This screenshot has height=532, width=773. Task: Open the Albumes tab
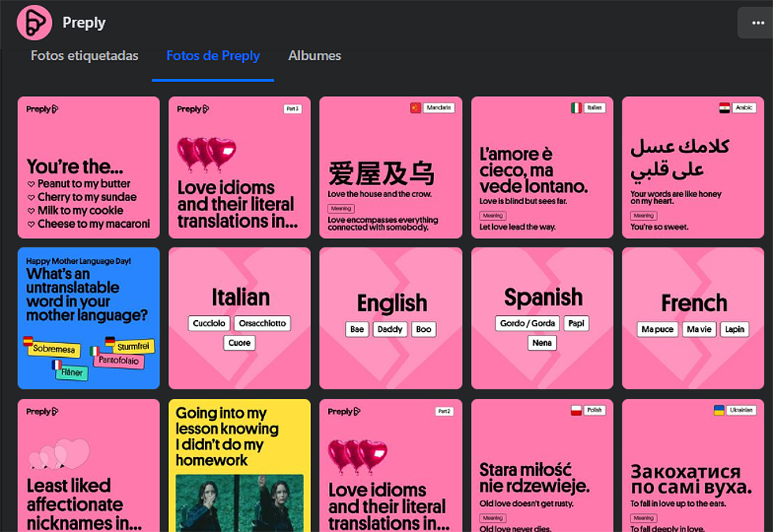point(314,55)
